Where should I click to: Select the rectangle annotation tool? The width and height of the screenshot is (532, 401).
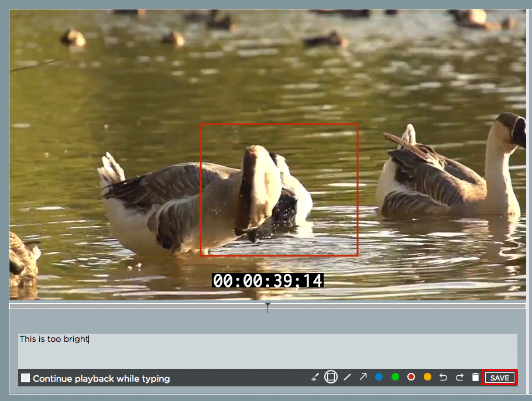(x=331, y=377)
